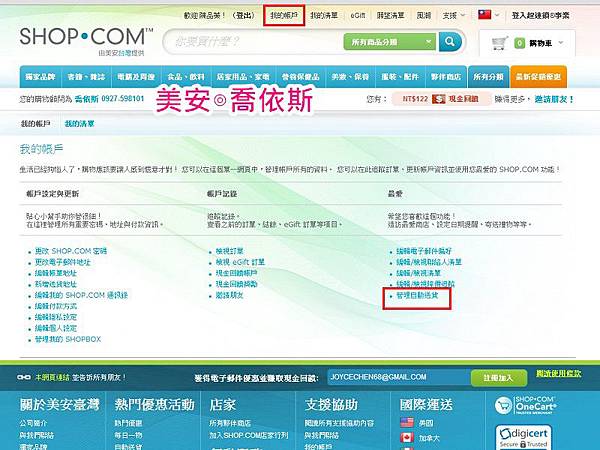This screenshot has width=600, height=450.
Task: Click 編輯我的 SHOP.COM 通訊錄 link
Action: 81,295
